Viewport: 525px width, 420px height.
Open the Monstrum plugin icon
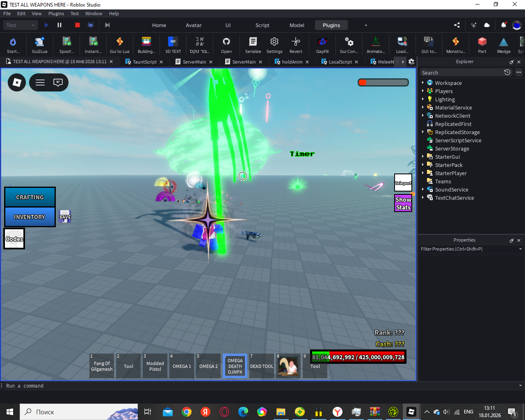pyautogui.click(x=456, y=45)
